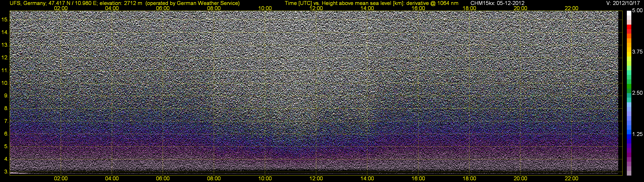Click the height axis label 11.
This screenshot has width=644, height=182.
5,70
